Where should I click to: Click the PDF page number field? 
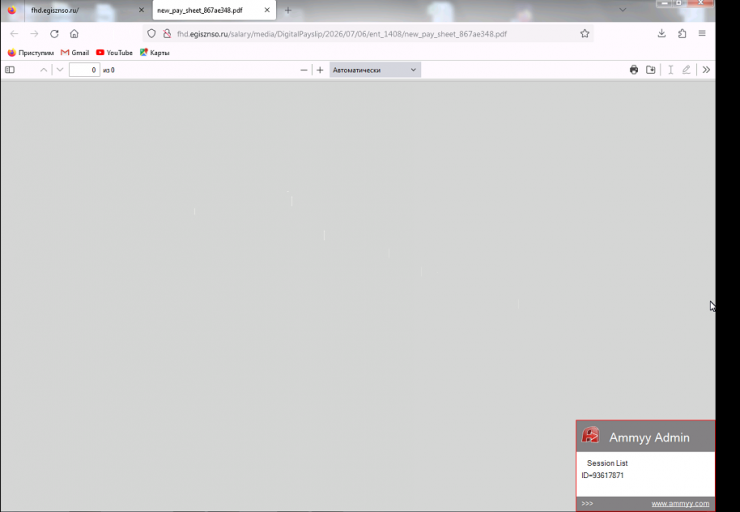tap(84, 70)
